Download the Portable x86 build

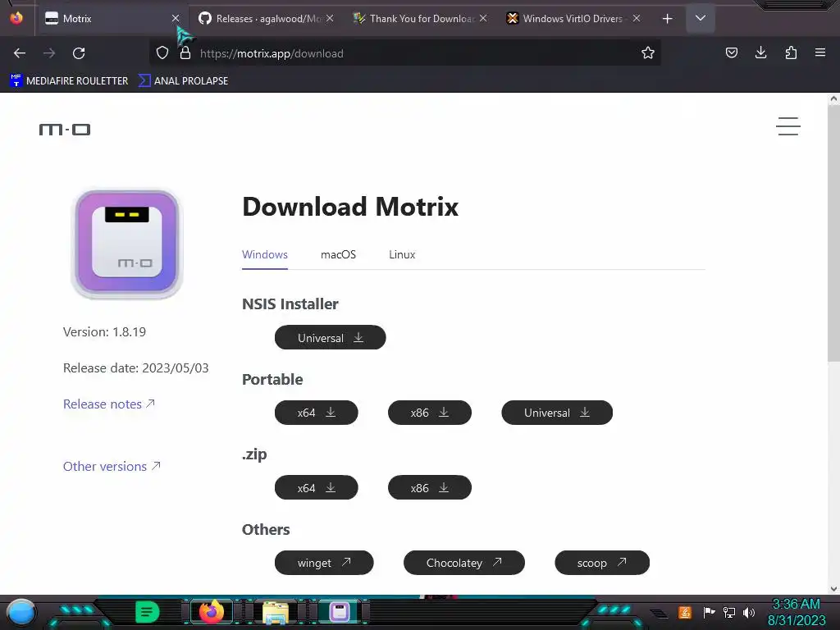430,413
